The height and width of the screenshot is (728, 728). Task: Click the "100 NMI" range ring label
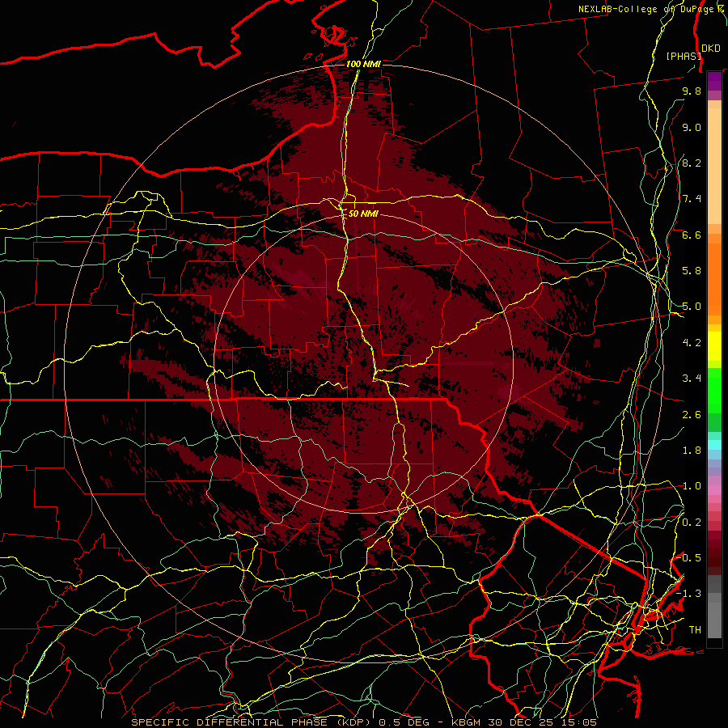[x=363, y=64]
